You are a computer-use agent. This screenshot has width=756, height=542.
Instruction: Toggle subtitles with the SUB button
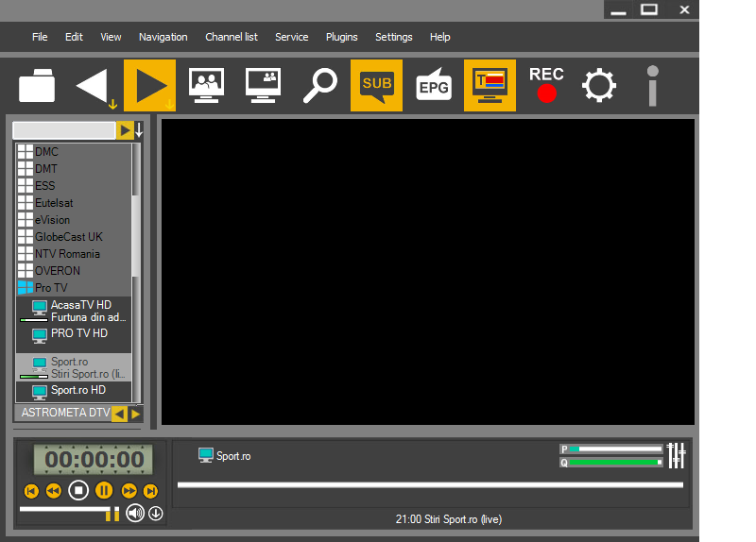coord(376,86)
